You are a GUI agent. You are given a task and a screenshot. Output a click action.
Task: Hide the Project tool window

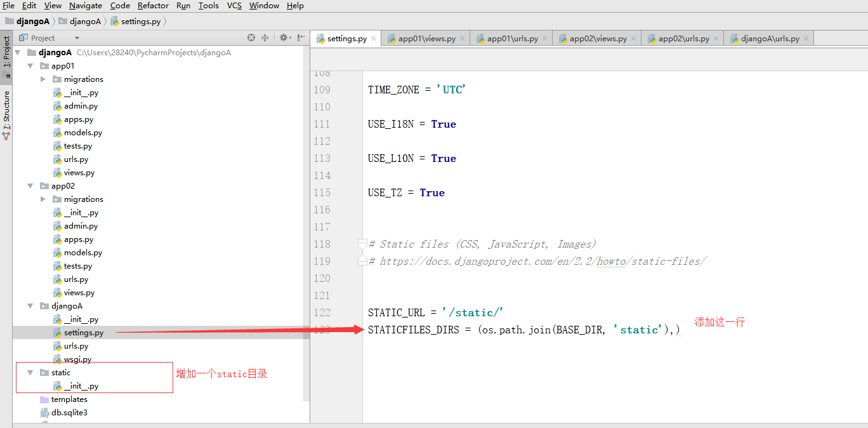(x=301, y=38)
